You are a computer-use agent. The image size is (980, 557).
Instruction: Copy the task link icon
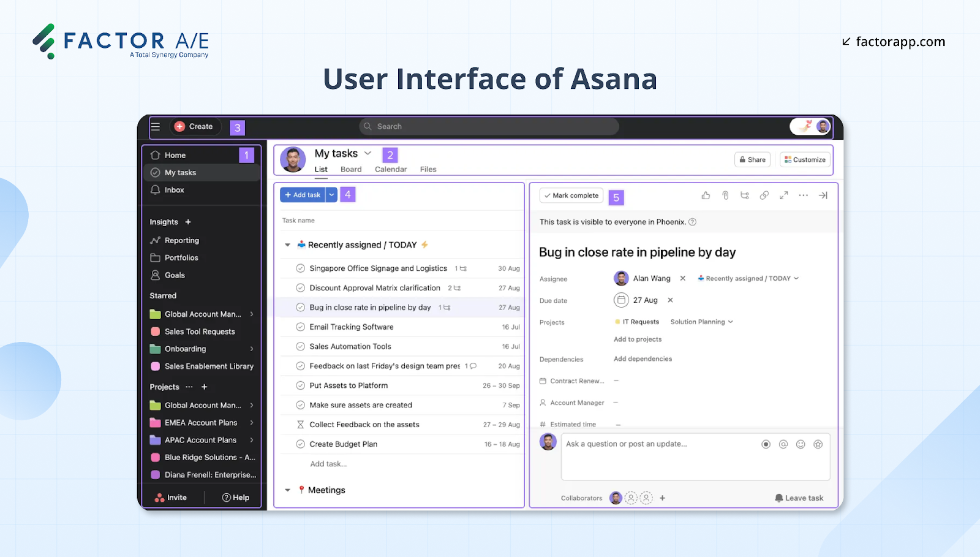[764, 195]
